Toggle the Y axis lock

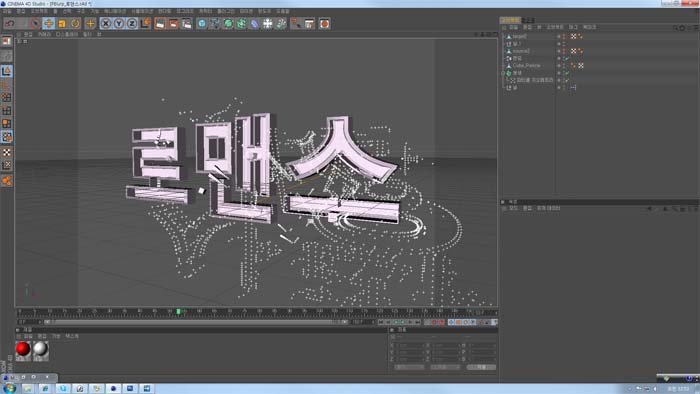point(119,23)
